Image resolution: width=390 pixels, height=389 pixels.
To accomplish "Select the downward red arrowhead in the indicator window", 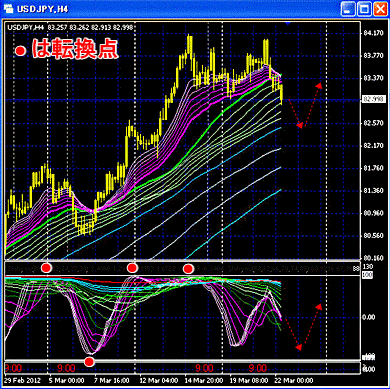I will coord(299,347).
